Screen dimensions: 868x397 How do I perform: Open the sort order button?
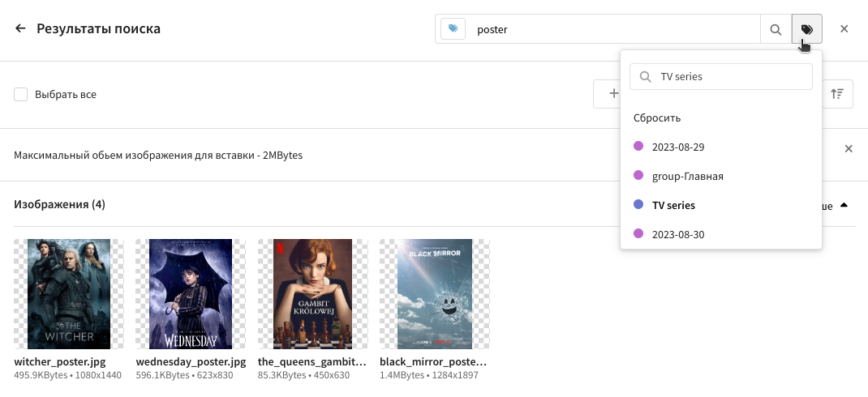coord(837,94)
